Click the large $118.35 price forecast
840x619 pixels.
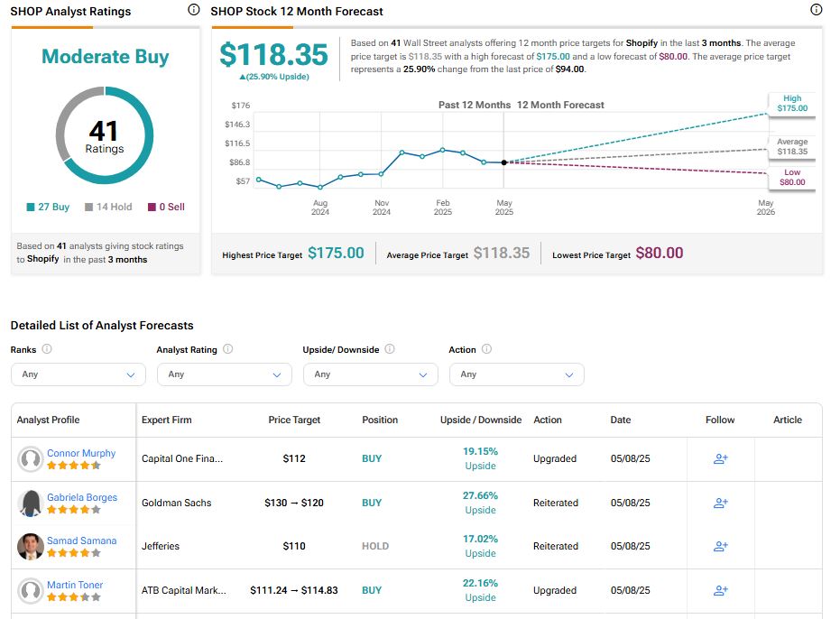(273, 55)
